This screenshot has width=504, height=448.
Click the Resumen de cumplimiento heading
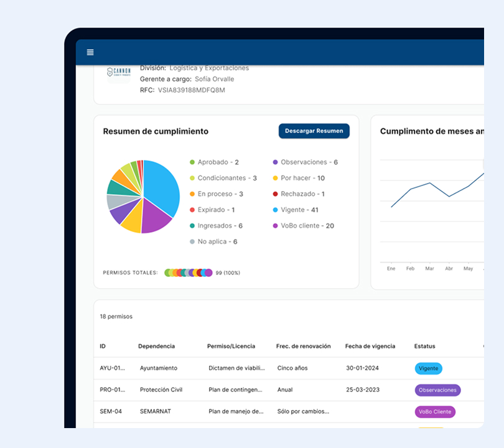156,131
